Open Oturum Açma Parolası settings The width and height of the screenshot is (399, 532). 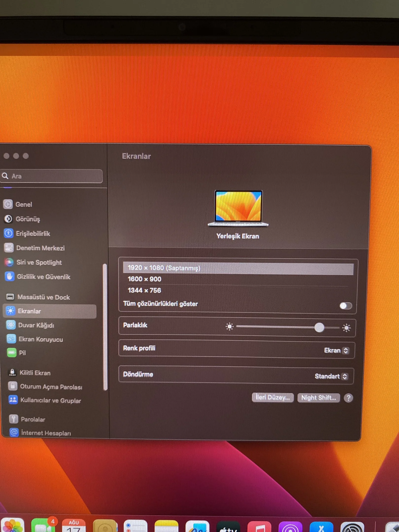pyautogui.click(x=51, y=387)
